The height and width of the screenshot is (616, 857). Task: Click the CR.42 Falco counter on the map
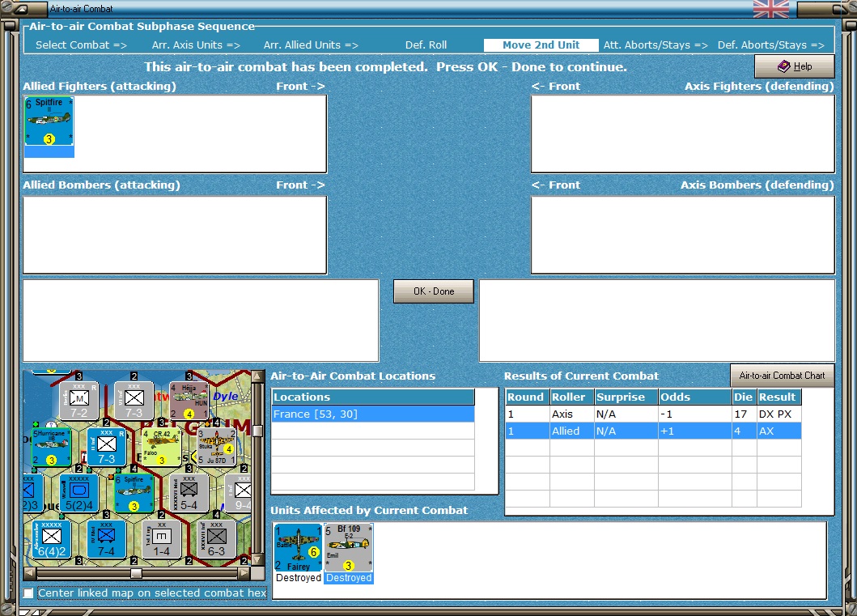pos(161,447)
